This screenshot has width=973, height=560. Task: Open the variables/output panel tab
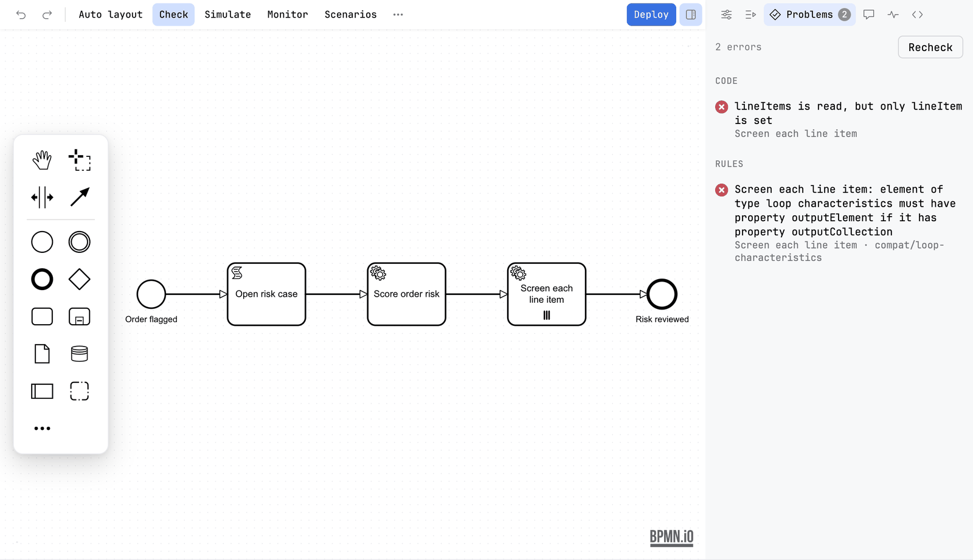click(x=750, y=15)
